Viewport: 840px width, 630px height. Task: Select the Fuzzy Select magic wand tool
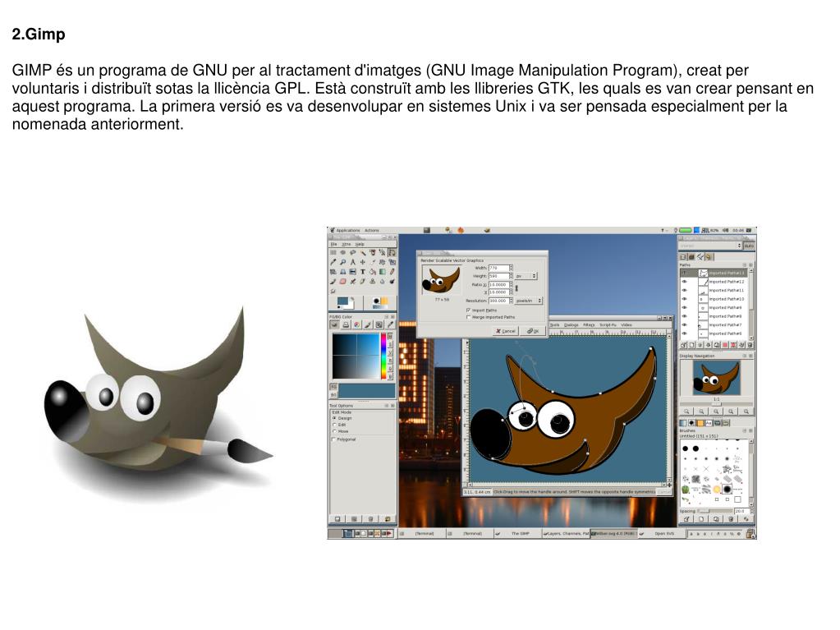[363, 252]
